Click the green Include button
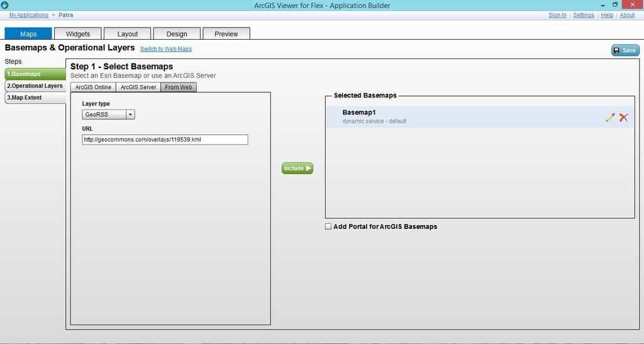The width and height of the screenshot is (644, 344). click(297, 169)
